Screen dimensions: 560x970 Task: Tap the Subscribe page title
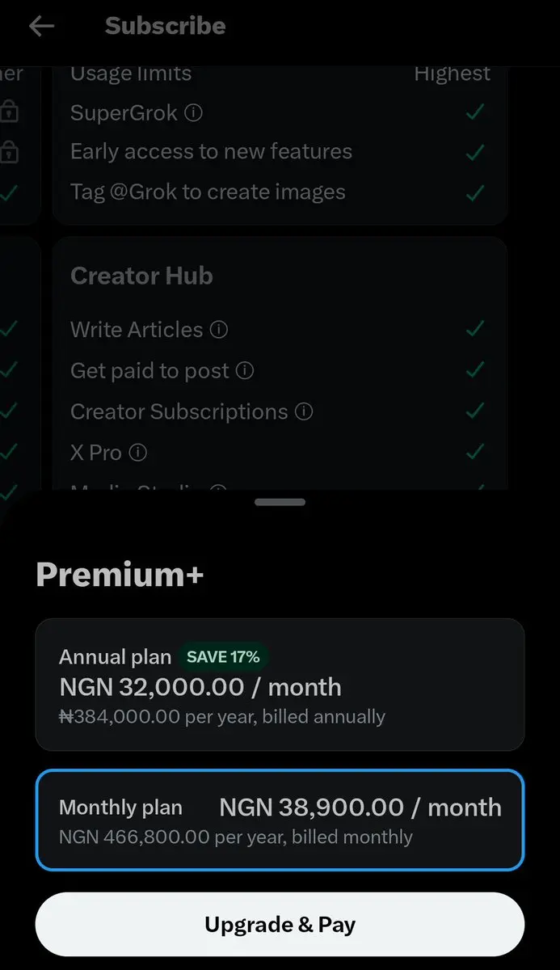pos(165,26)
